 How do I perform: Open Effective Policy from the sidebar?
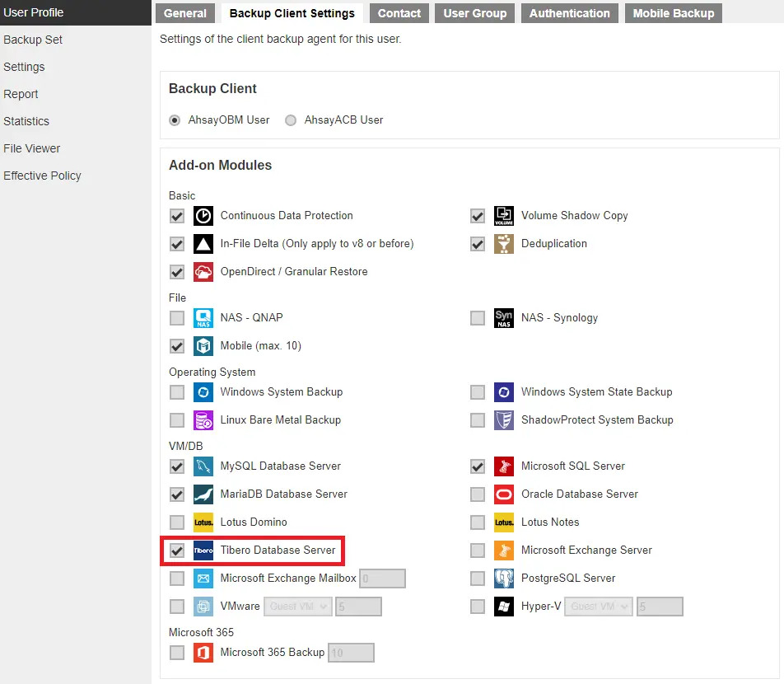click(42, 176)
